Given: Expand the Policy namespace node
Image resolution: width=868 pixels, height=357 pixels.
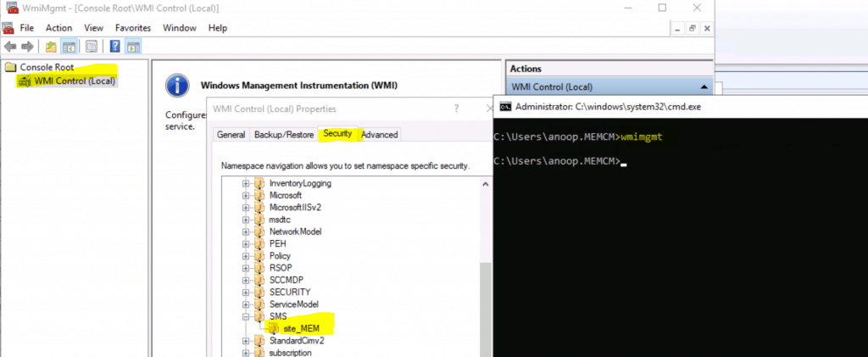Looking at the screenshot, I should (x=246, y=256).
